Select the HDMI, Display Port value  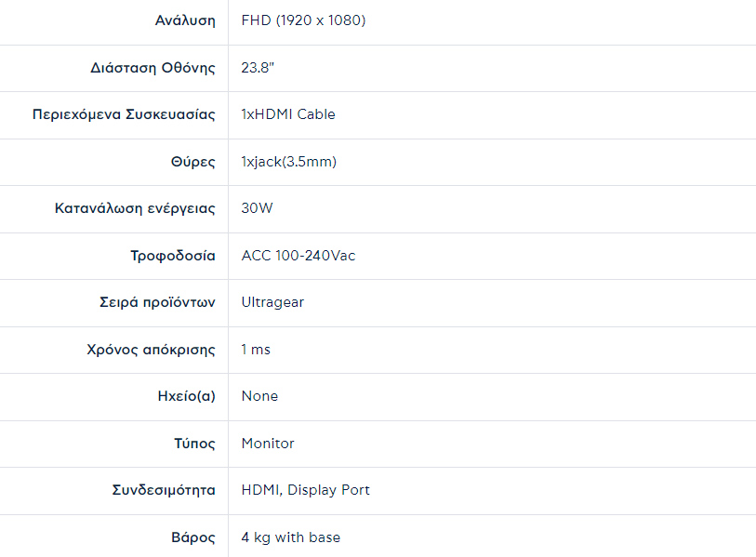[306, 490]
